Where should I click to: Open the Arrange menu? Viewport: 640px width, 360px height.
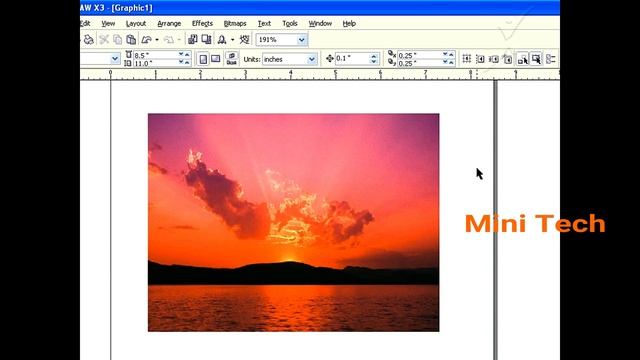click(169, 24)
